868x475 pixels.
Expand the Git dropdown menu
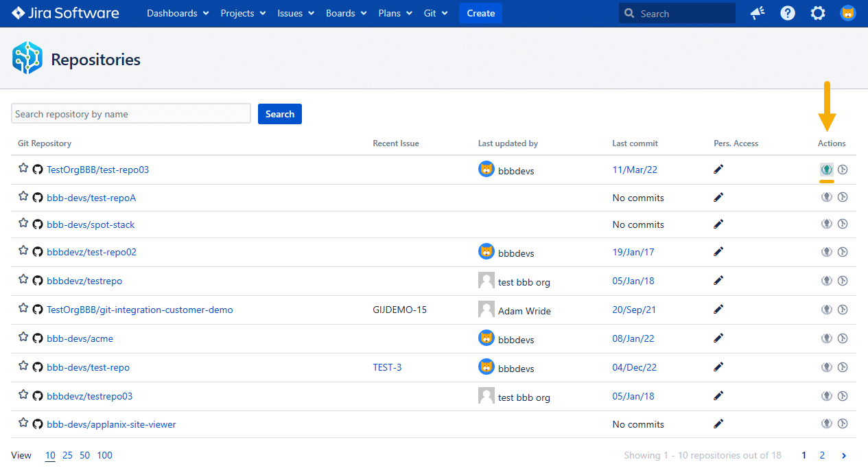point(436,13)
